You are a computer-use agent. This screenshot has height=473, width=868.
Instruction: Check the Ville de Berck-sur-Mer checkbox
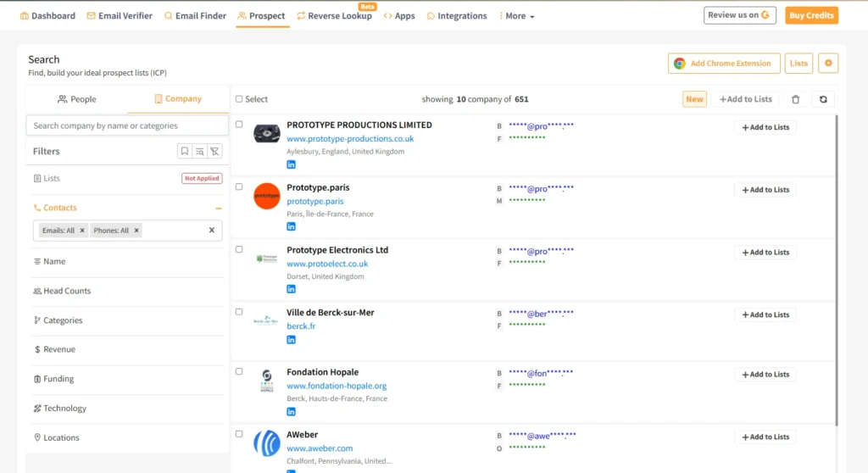(x=239, y=313)
